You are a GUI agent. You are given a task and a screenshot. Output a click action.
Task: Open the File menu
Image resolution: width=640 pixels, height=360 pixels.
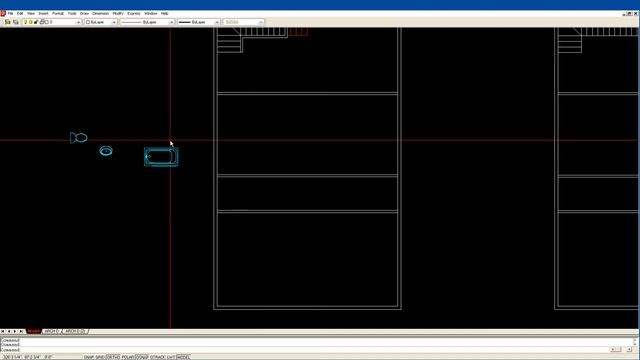point(10,13)
